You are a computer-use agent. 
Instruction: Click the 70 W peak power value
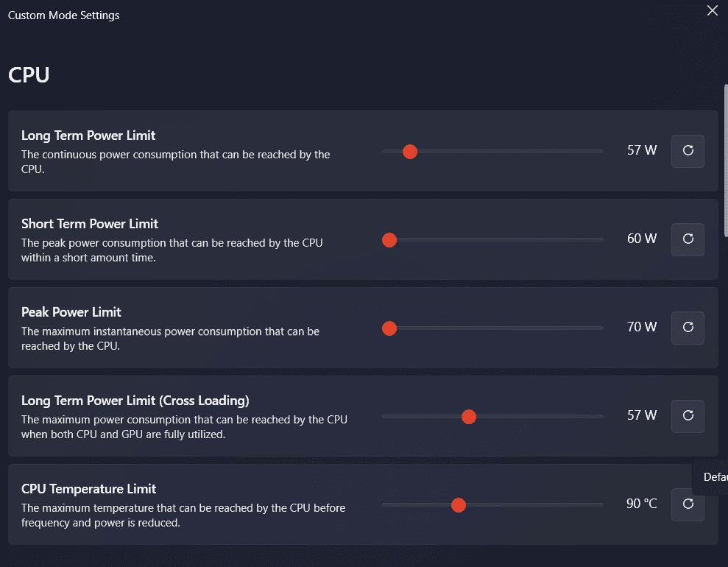point(641,328)
